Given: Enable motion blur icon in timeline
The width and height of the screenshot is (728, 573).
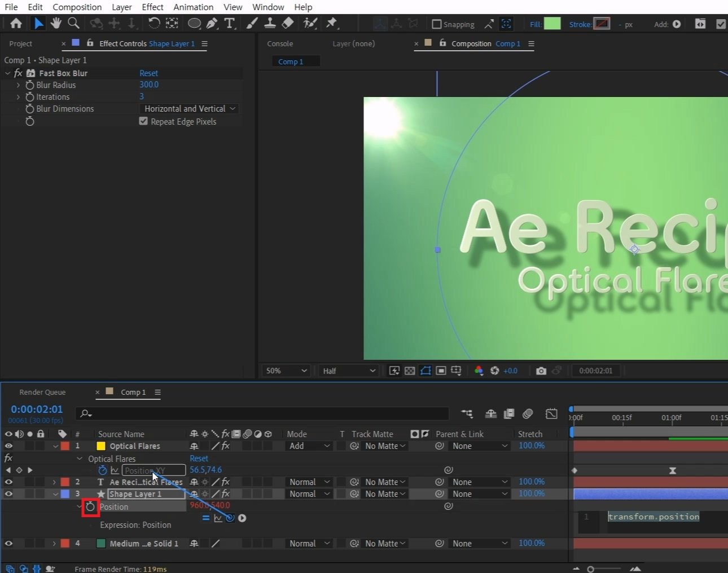Looking at the screenshot, I should click(x=528, y=414).
